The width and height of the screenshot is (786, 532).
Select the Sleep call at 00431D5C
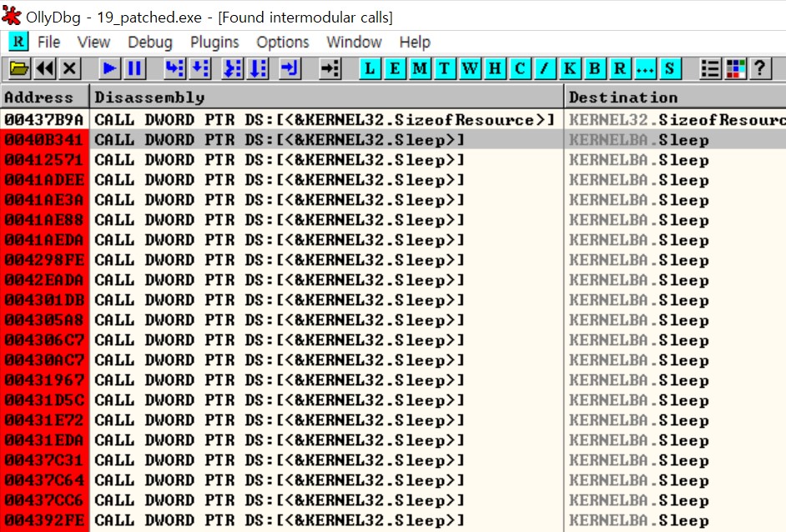pyautogui.click(x=393, y=400)
